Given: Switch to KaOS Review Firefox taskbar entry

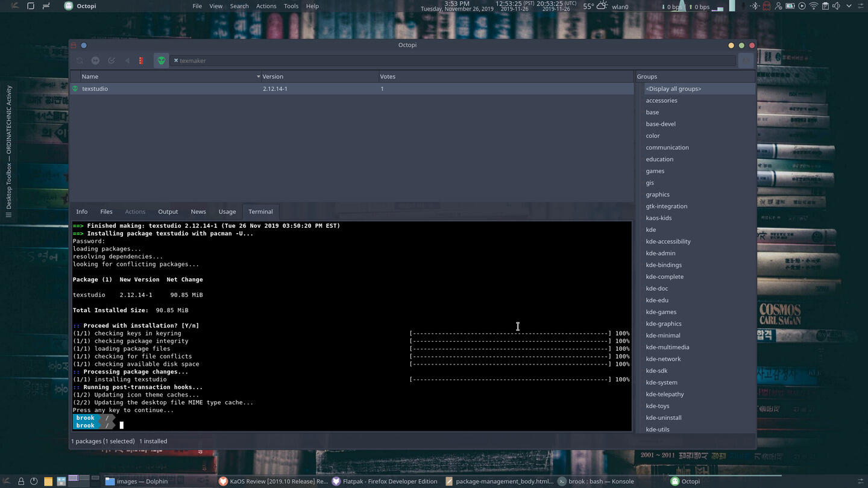Looking at the screenshot, I should (274, 481).
